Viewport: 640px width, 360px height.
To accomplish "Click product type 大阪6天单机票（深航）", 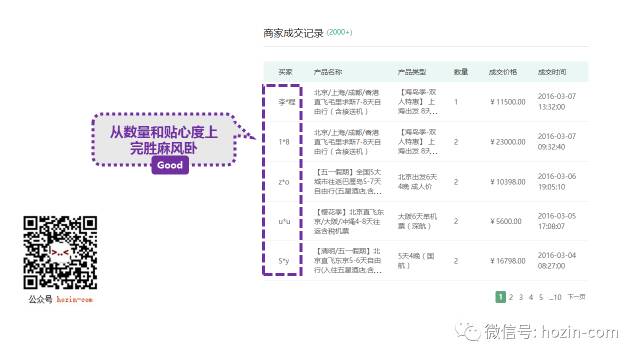I will point(417,221).
